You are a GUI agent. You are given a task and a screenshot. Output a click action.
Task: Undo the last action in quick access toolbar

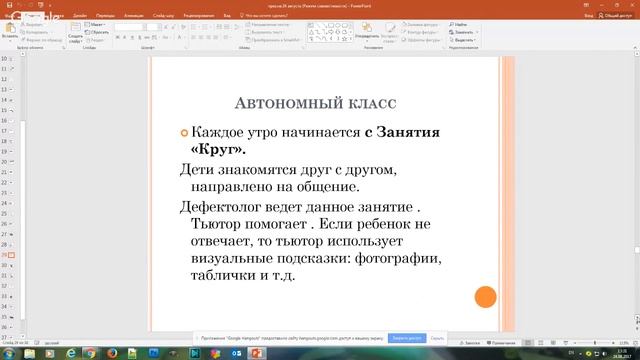[20, 5]
